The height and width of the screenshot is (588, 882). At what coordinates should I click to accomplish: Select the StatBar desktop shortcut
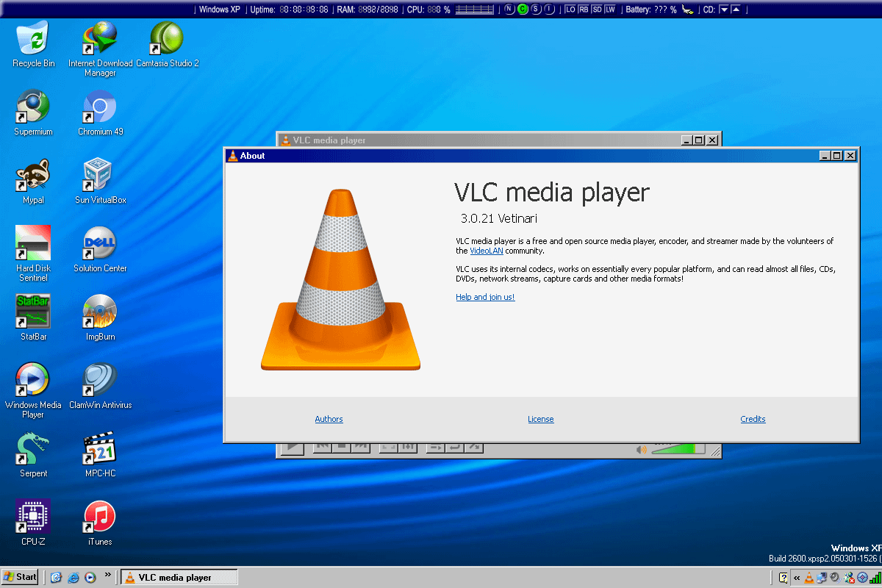(x=33, y=318)
